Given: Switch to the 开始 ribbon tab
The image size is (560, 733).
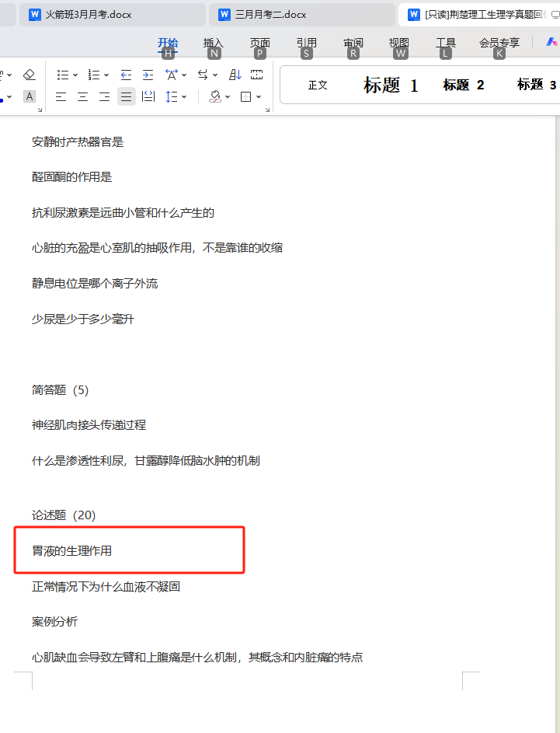Looking at the screenshot, I should [x=168, y=43].
